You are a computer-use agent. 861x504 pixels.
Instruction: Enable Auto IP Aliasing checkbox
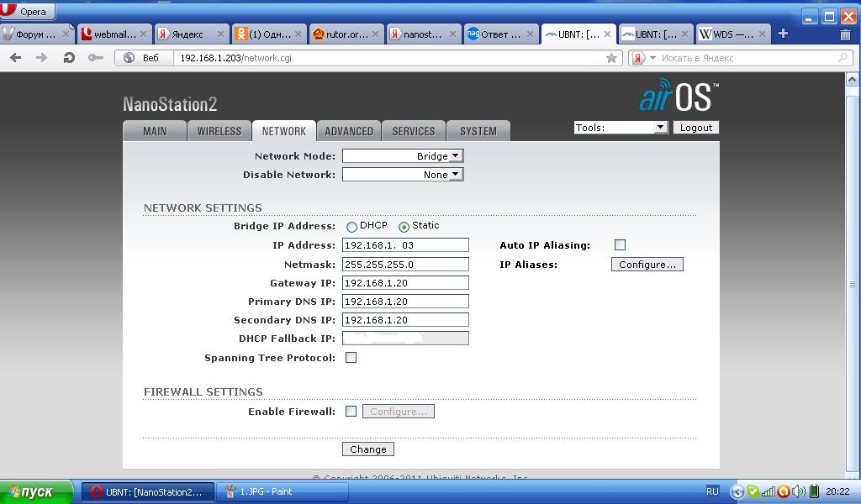click(620, 245)
